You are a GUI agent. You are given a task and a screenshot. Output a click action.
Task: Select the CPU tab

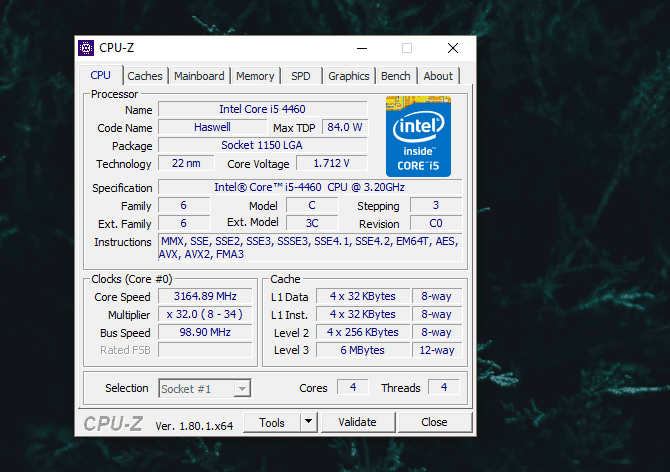(101, 76)
